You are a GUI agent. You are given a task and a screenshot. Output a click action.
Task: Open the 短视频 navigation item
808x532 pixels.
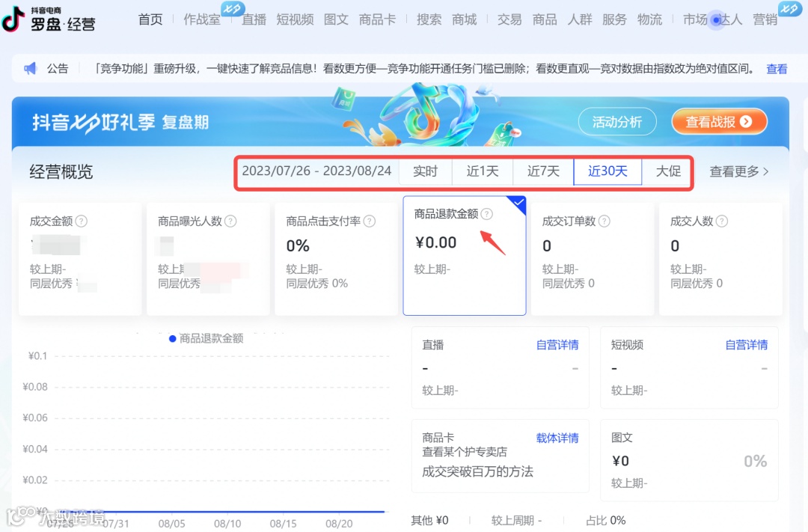[296, 19]
